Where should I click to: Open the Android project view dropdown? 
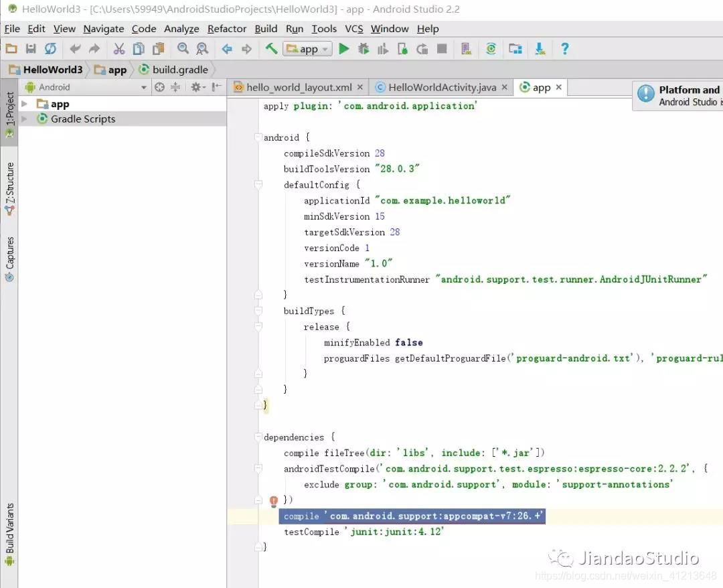(x=86, y=87)
